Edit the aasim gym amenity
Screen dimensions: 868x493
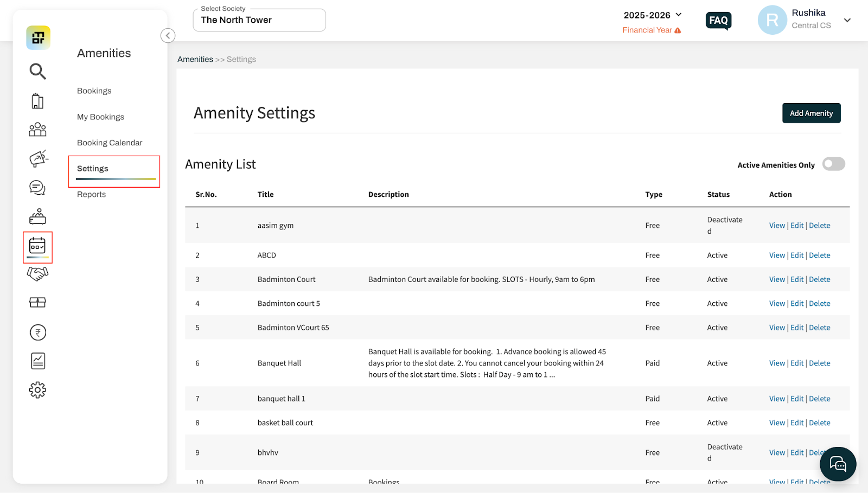pos(797,226)
